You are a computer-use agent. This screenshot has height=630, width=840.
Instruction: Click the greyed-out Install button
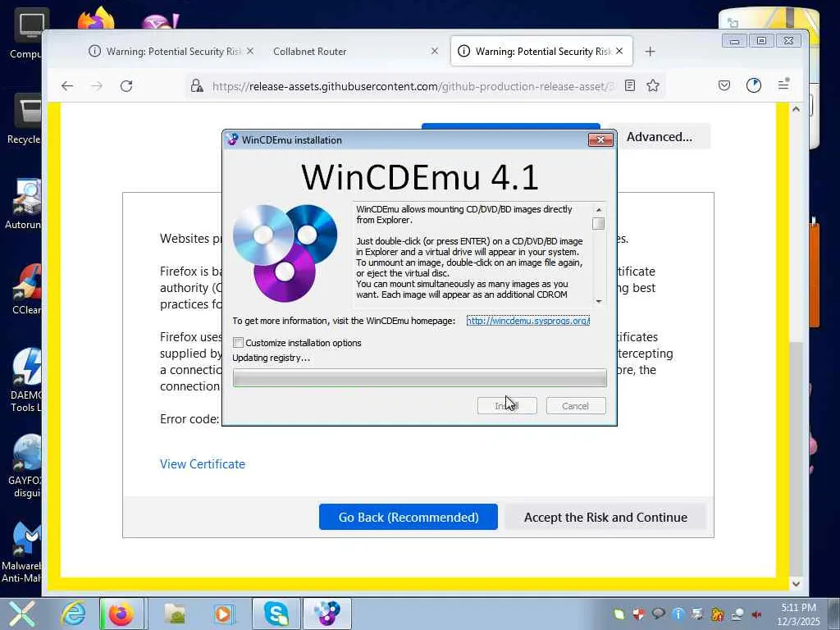point(507,405)
